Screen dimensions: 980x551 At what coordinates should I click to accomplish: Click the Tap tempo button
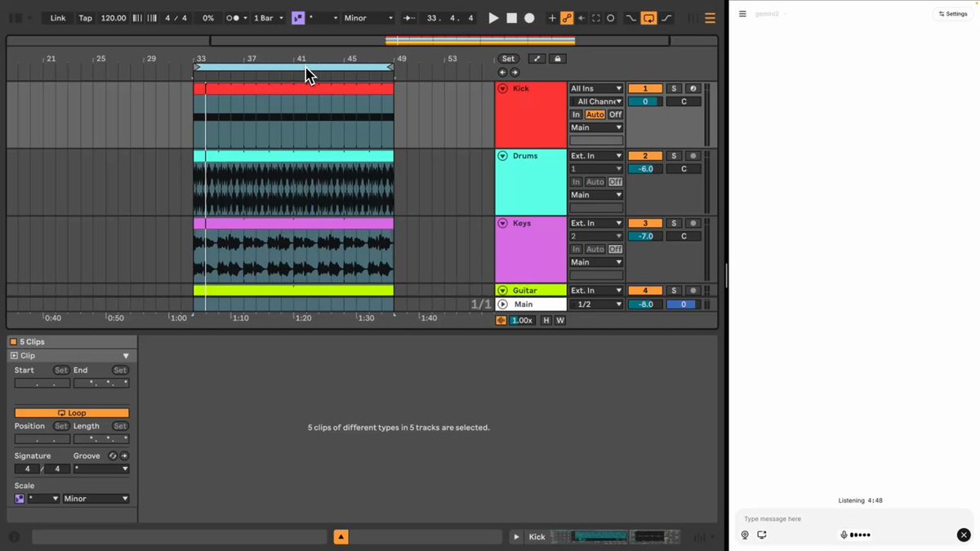[85, 18]
